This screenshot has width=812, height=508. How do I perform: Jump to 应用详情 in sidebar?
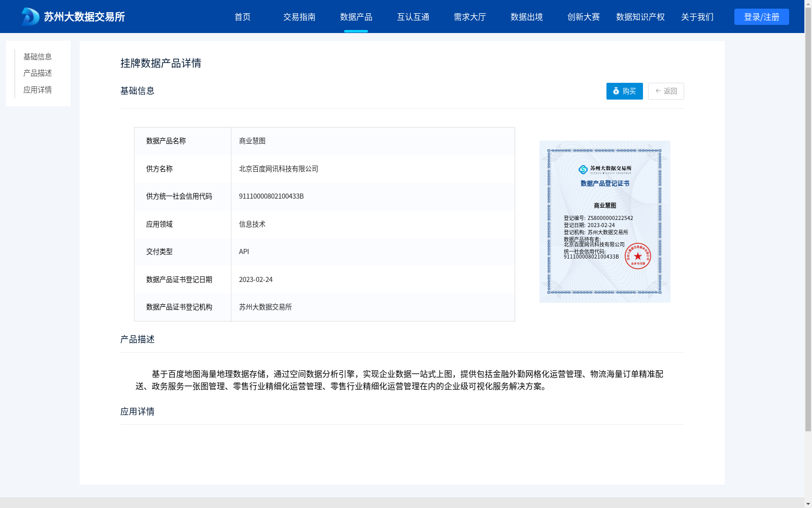38,90
